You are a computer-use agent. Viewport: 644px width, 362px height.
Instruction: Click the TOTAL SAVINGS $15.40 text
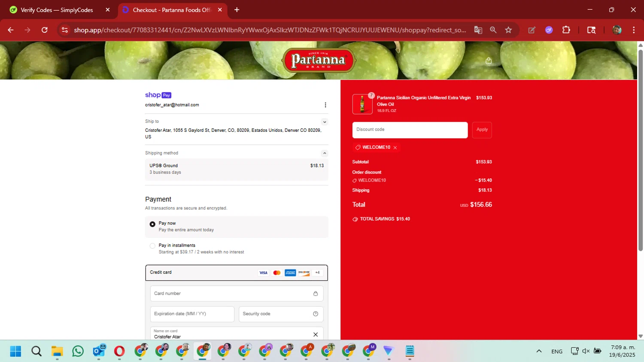[x=385, y=219]
